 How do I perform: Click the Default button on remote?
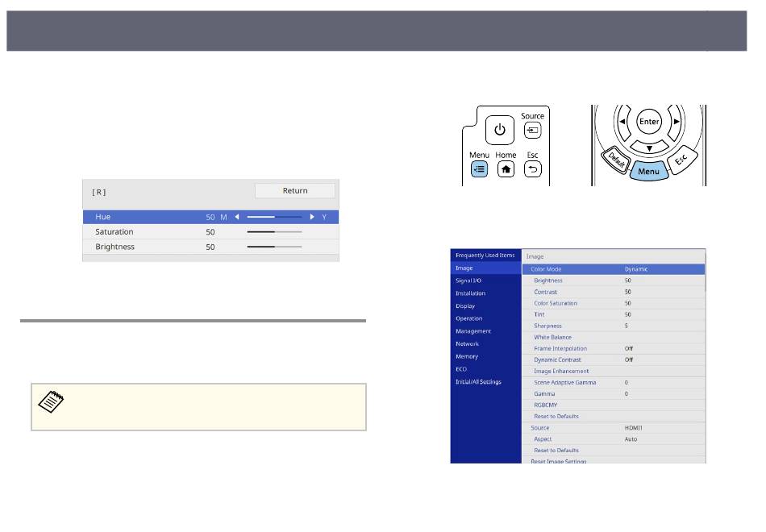(x=617, y=160)
